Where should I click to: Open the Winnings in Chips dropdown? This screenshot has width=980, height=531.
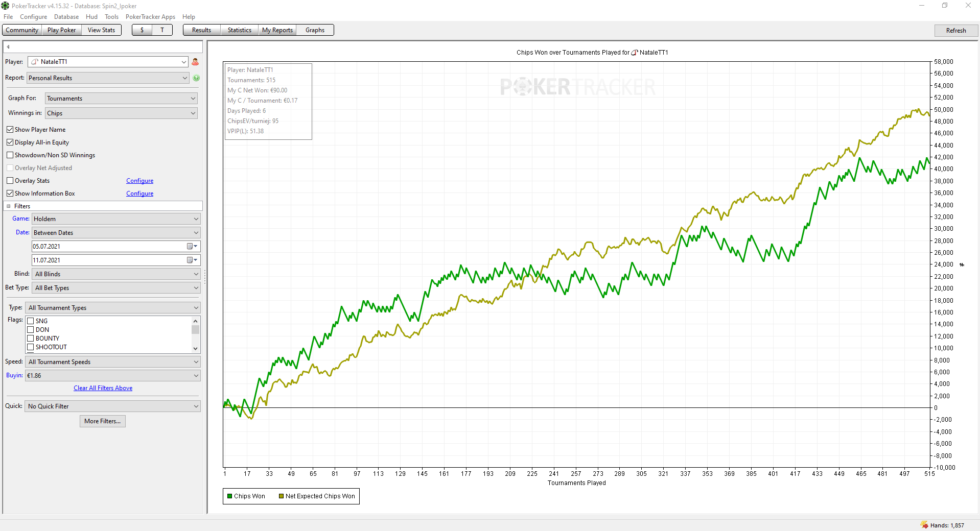click(x=121, y=113)
